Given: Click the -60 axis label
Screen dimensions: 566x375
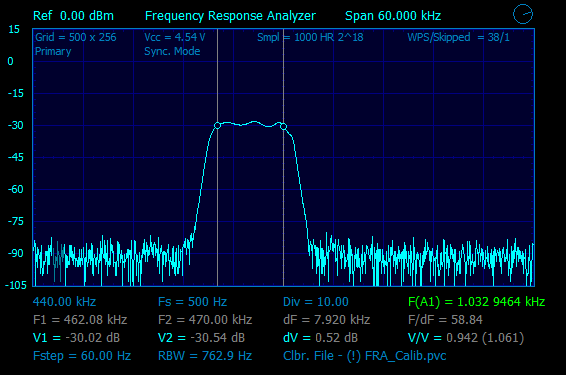Looking at the screenshot, I should click(x=16, y=189).
